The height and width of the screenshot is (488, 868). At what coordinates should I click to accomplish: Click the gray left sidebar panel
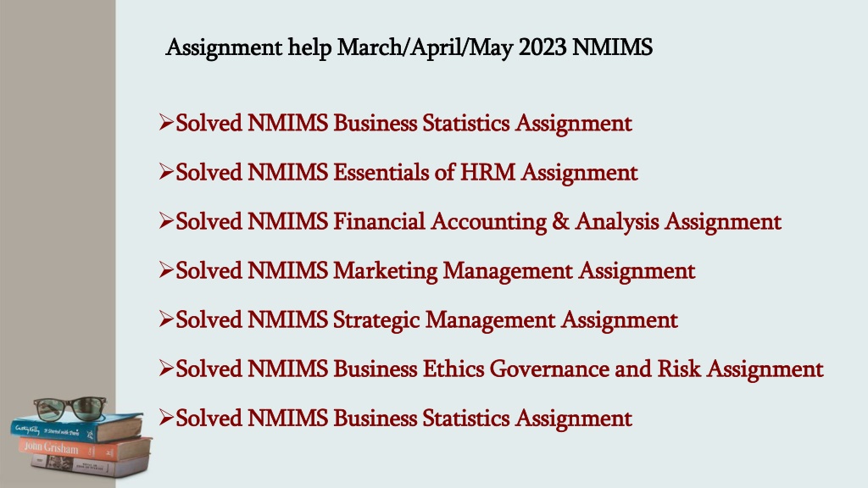pyautogui.click(x=58, y=194)
